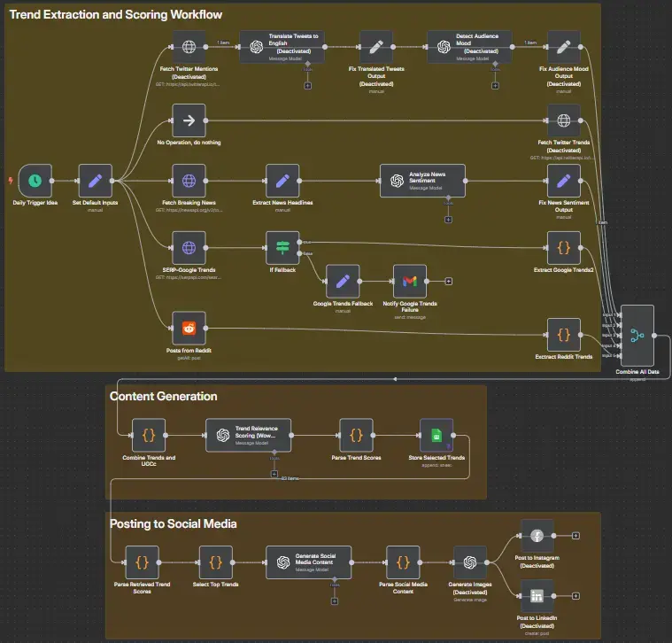
Task: Add tool below Translate Tweets to English
Action: tap(308, 86)
